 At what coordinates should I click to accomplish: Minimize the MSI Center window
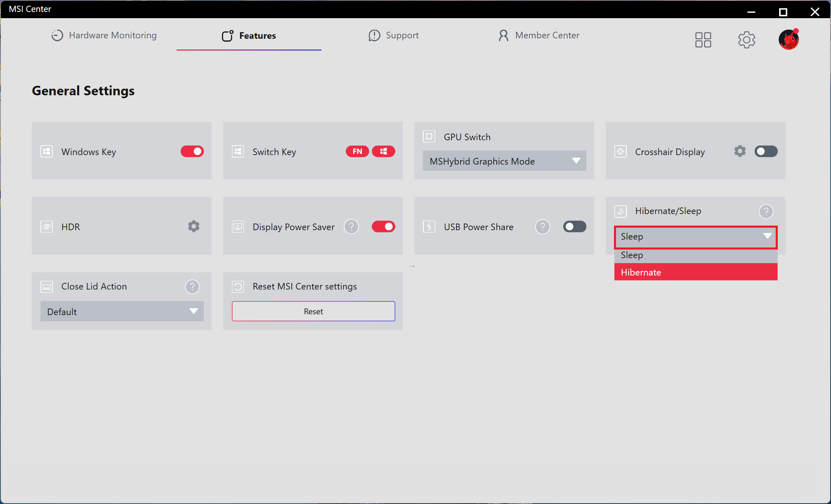751,12
